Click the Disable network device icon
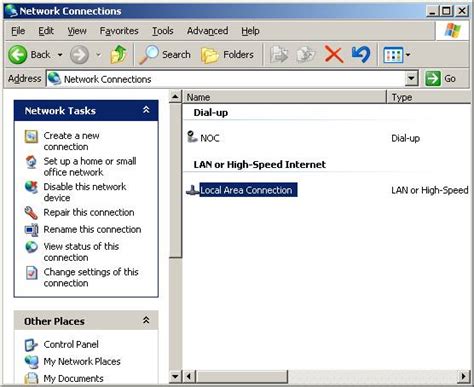474x387 pixels. click(31, 187)
